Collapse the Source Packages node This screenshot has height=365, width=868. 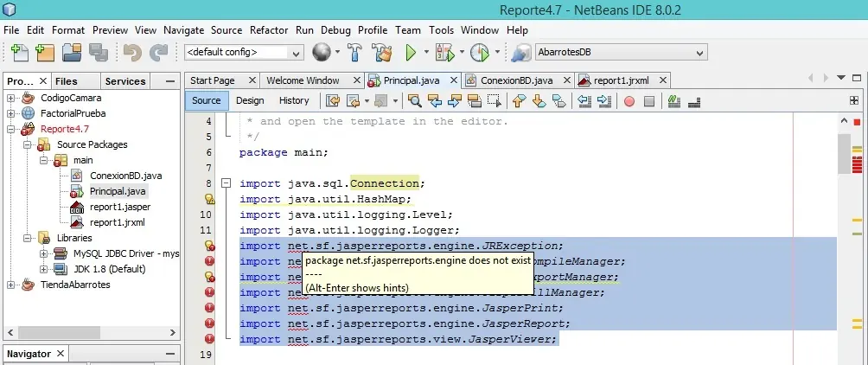(28, 144)
